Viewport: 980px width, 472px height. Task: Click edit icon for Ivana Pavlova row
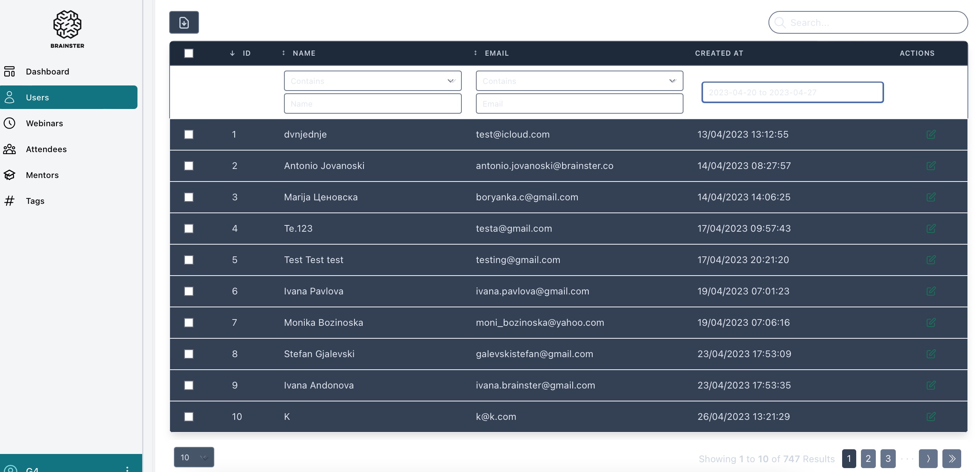point(931,291)
